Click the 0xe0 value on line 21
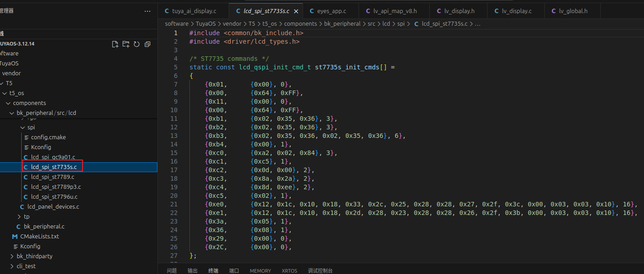 point(216,204)
